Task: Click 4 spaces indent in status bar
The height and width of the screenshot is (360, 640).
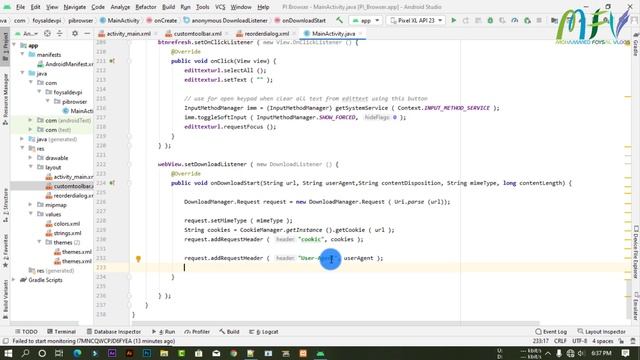Action: click(x=602, y=341)
